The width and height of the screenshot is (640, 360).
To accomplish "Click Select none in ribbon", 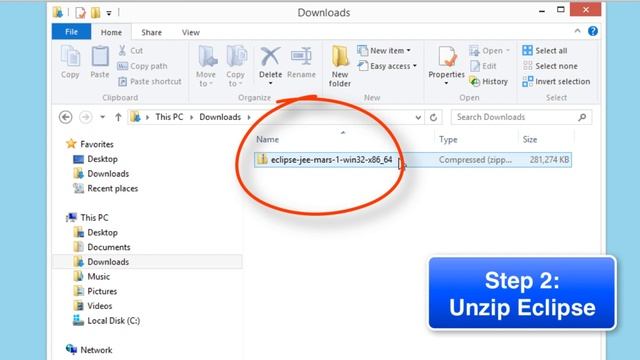I will pos(550,66).
